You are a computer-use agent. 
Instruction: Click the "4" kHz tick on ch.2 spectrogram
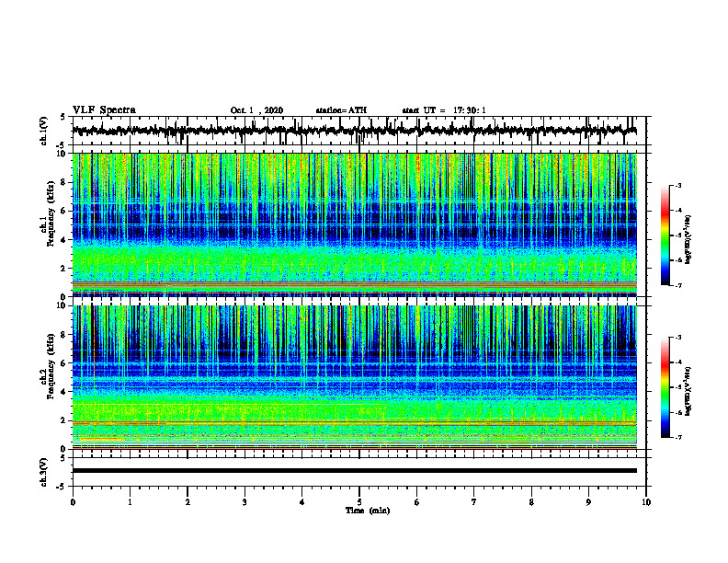click(x=63, y=392)
